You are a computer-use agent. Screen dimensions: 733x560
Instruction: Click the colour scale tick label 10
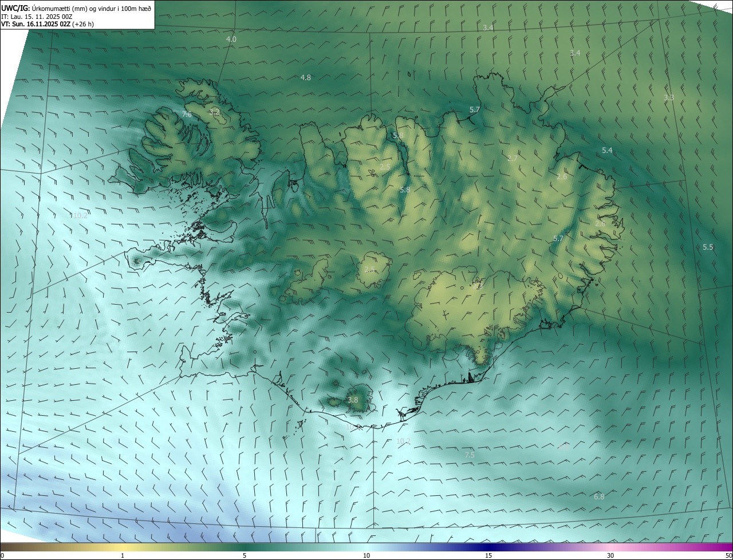(366, 555)
